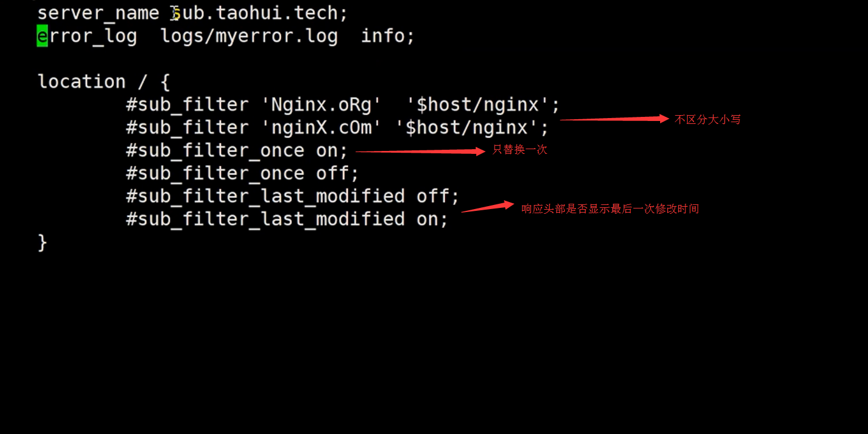Click the server_name sub.taohui.tech line

pyautogui.click(x=193, y=13)
